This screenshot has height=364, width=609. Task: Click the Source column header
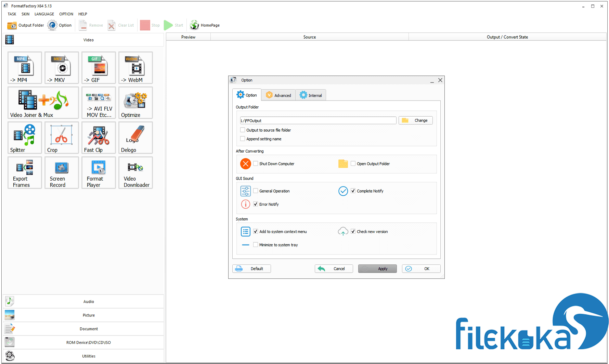pos(310,37)
